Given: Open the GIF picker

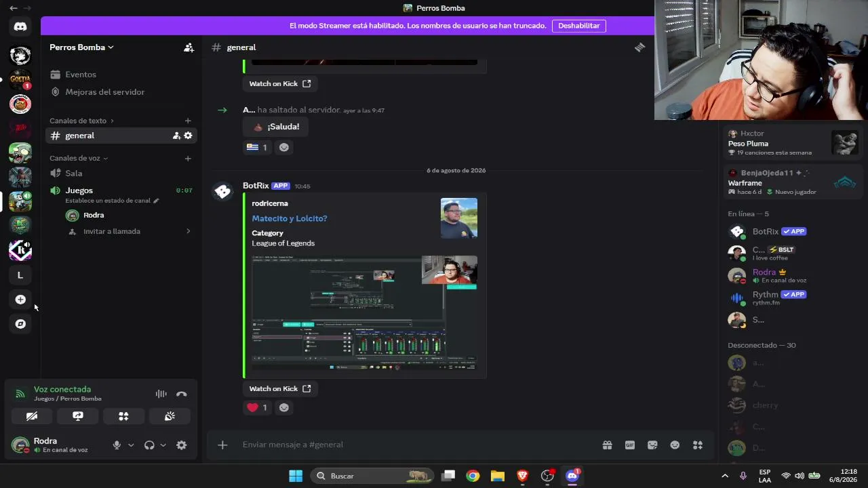Looking at the screenshot, I should coord(630,445).
